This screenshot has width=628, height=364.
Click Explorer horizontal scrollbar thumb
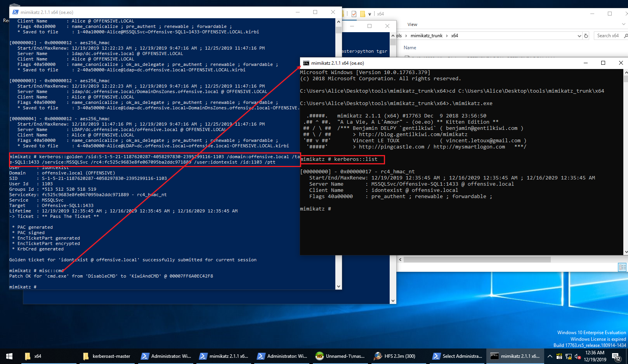point(477,259)
